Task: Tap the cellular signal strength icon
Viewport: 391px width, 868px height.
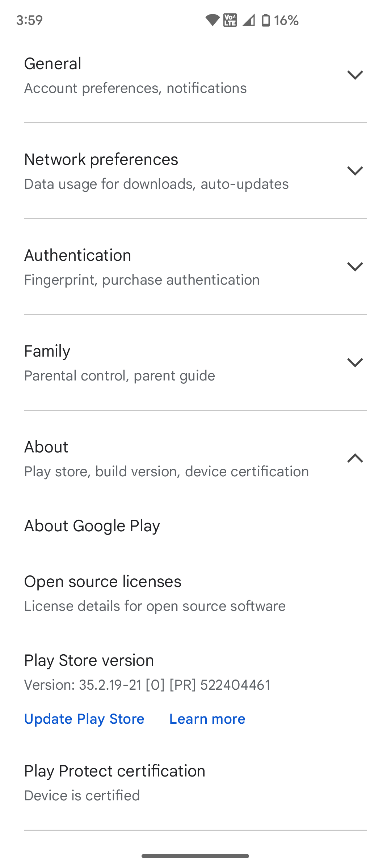Action: pos(248,20)
